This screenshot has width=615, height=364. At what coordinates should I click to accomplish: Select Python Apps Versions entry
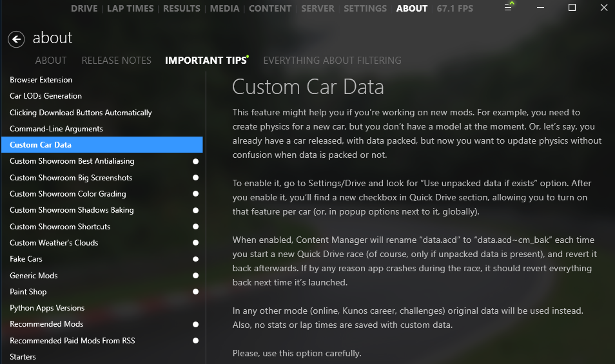coord(47,308)
